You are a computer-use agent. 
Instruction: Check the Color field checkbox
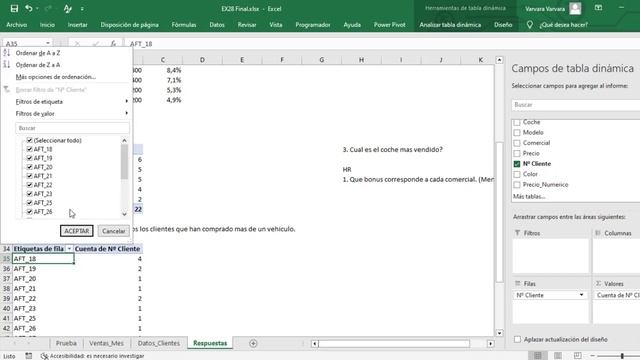click(x=517, y=174)
